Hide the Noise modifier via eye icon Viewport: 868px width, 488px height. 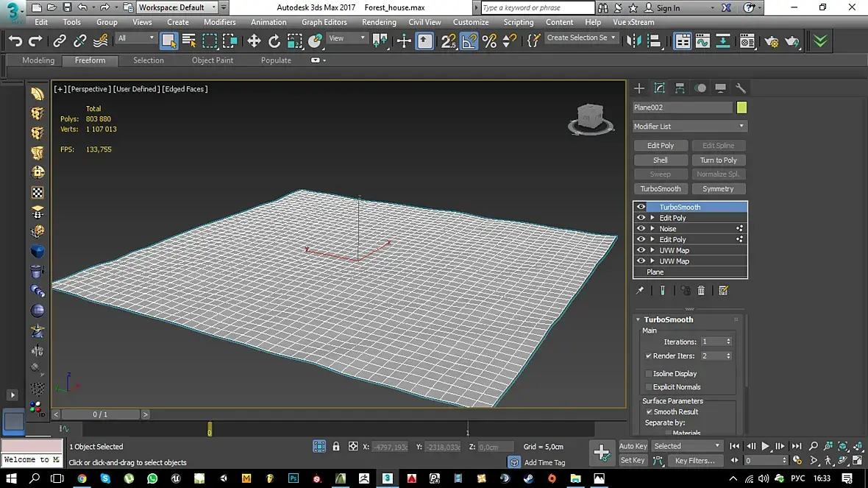coord(641,229)
